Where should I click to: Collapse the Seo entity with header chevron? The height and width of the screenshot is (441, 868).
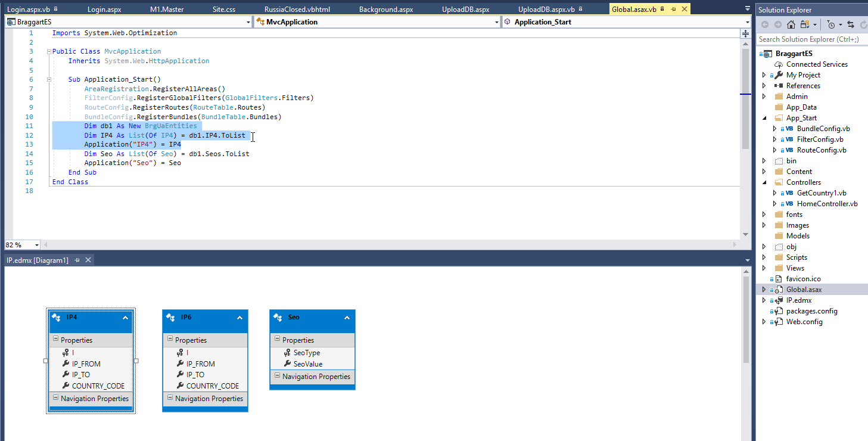347,318
